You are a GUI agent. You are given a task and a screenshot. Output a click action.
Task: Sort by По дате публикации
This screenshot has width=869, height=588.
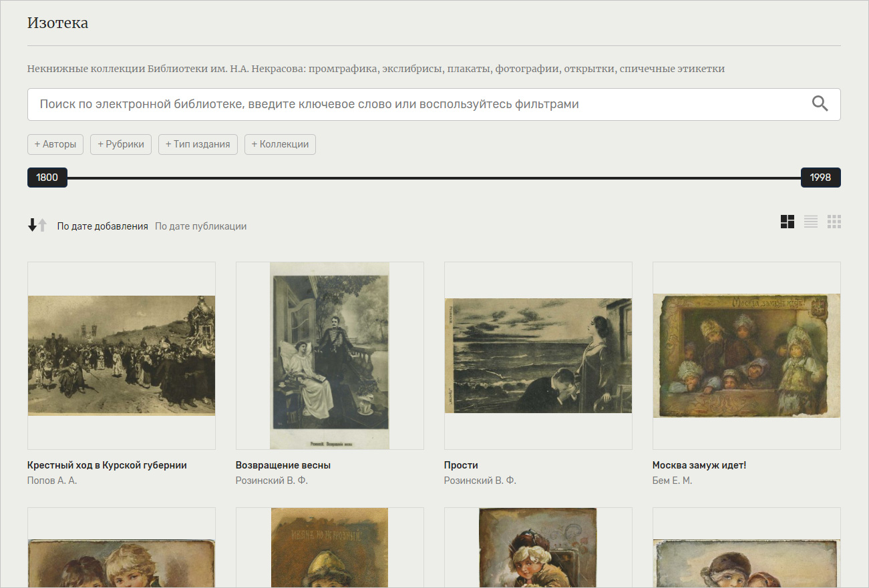(200, 226)
